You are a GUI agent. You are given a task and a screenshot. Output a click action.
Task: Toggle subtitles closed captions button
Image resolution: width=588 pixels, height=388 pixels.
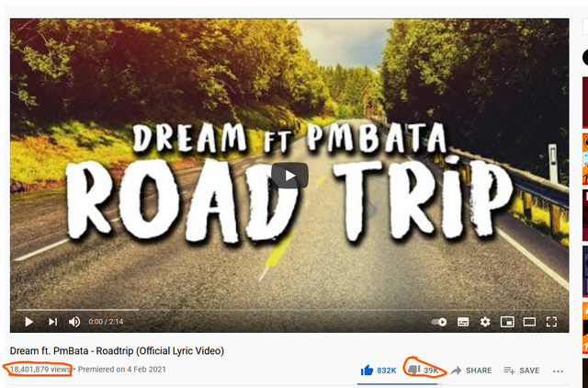click(463, 322)
